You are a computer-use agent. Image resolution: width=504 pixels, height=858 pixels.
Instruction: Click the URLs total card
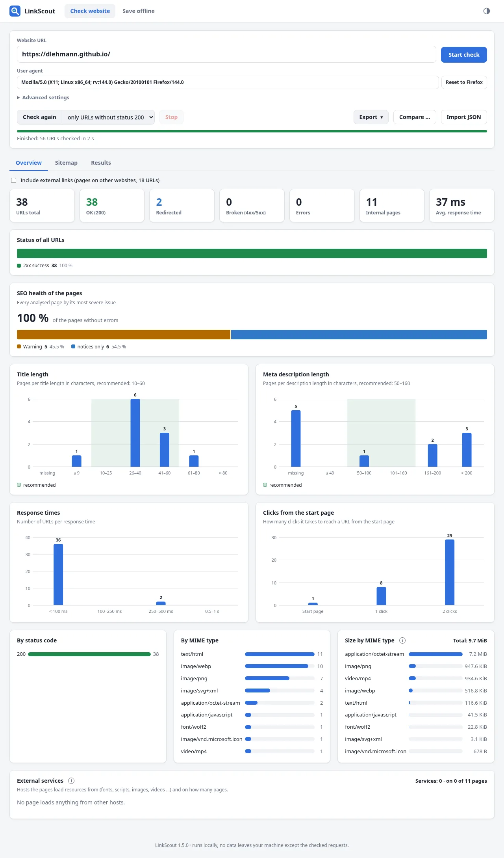(x=42, y=206)
